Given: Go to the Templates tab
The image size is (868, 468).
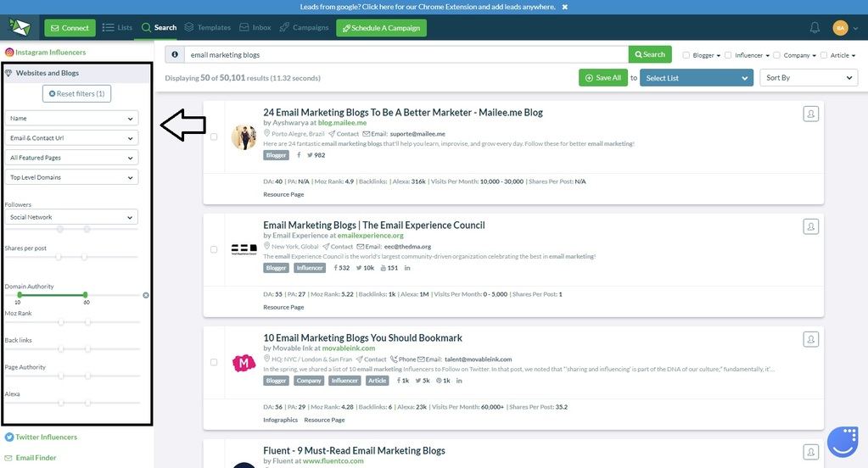Looking at the screenshot, I should [208, 27].
